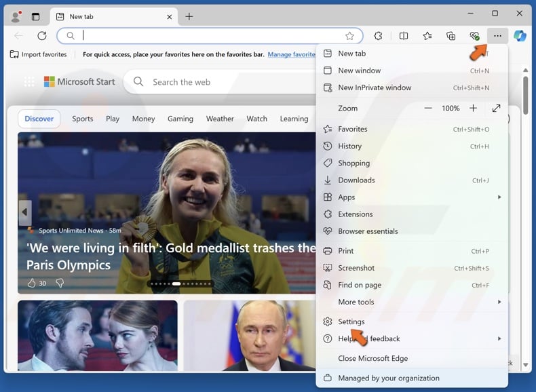The image size is (536, 392).
Task: Open the tab actions menu button
Action: click(35, 16)
